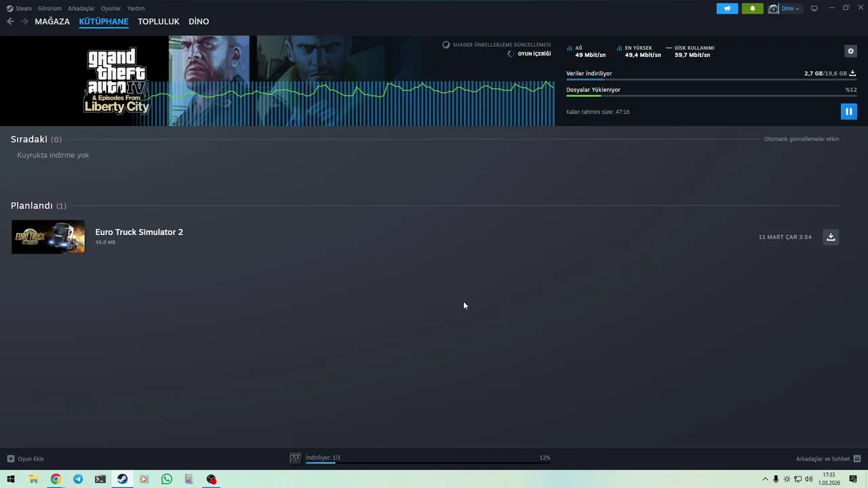Click the Dino profile avatar
The height and width of the screenshot is (488, 868).
(x=773, y=8)
